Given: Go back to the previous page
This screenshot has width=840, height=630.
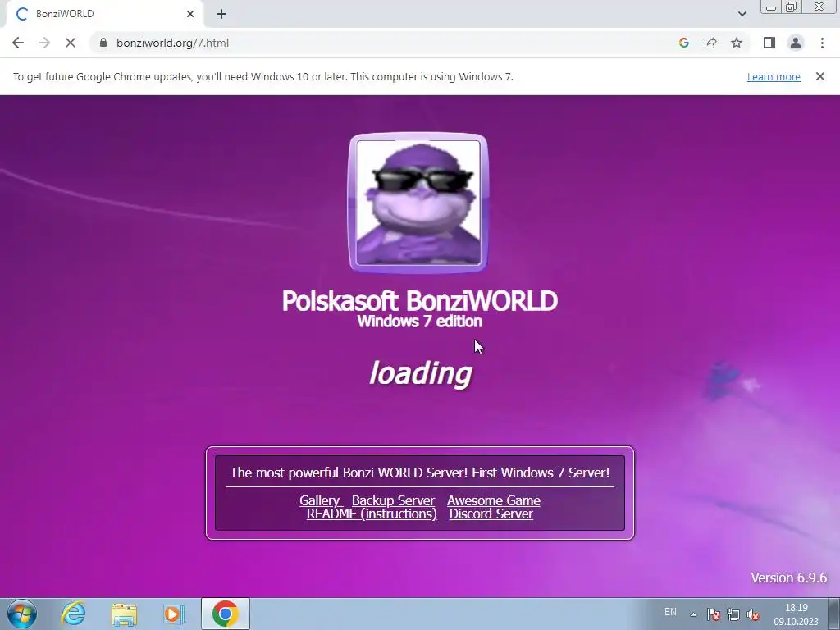Looking at the screenshot, I should tap(18, 43).
